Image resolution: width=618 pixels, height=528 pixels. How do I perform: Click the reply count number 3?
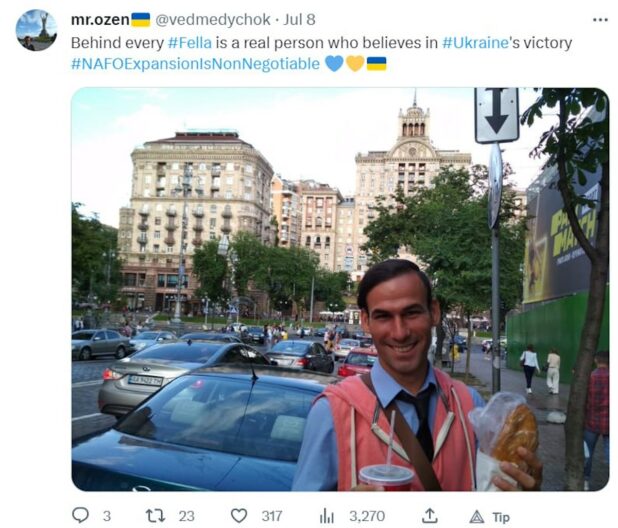click(x=107, y=516)
